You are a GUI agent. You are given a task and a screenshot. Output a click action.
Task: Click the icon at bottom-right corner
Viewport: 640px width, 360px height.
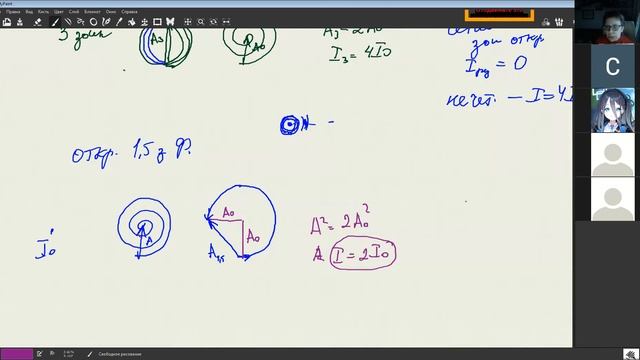(631, 354)
